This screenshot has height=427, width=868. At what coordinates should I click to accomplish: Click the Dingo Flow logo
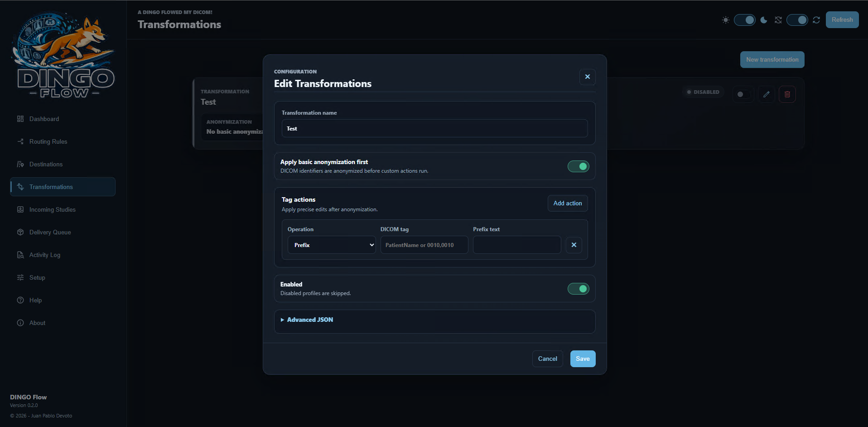click(63, 54)
